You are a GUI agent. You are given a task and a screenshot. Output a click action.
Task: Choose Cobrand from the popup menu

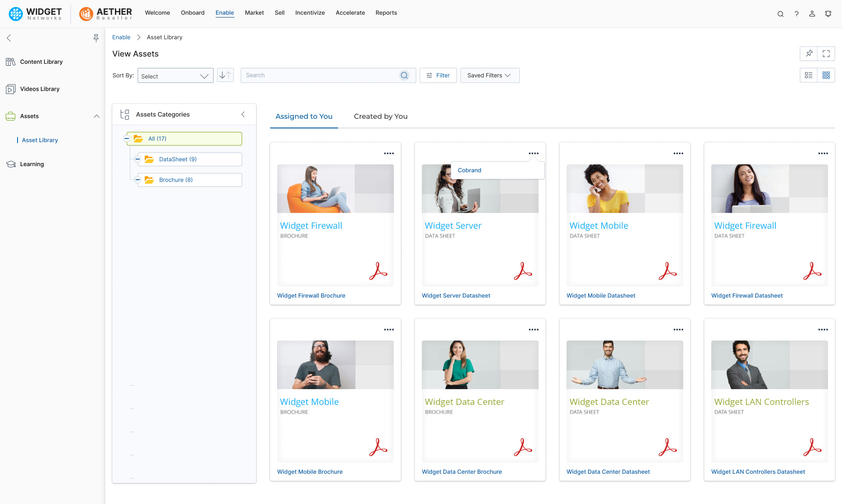point(470,170)
